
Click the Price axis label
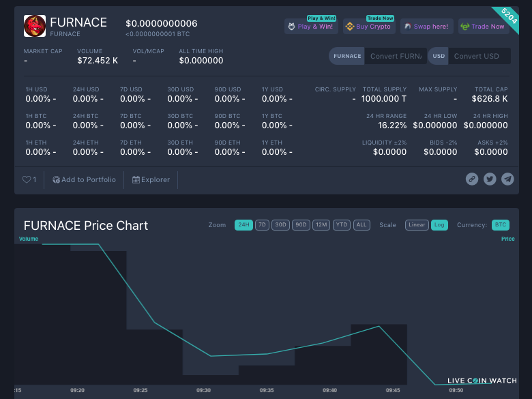(508, 239)
